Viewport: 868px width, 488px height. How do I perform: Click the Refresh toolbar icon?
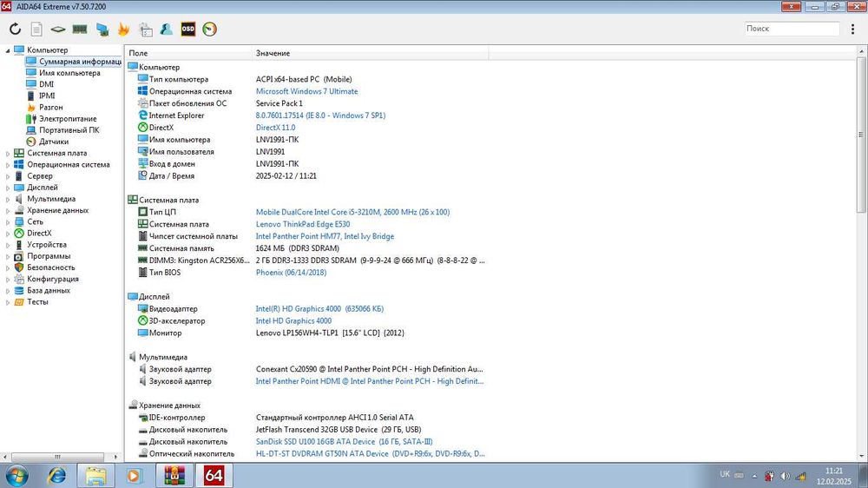pos(15,29)
